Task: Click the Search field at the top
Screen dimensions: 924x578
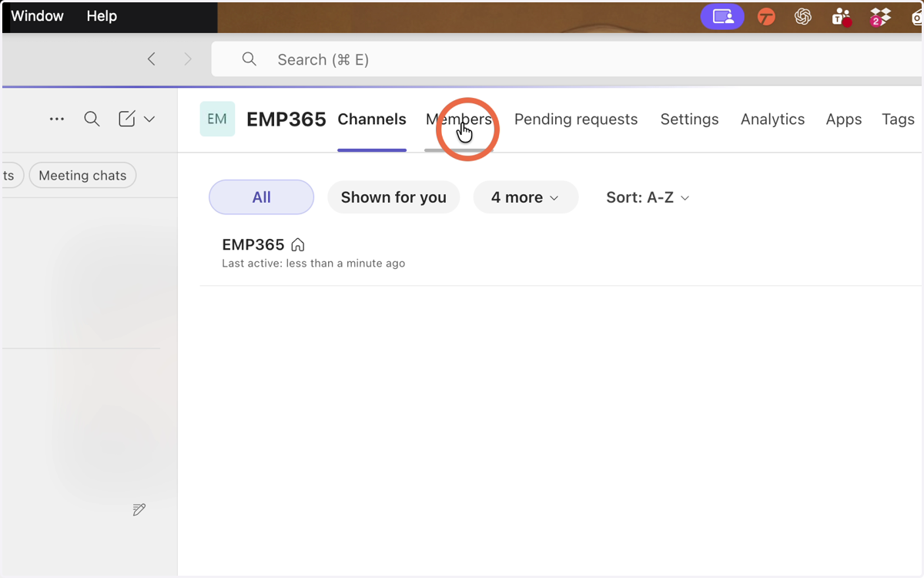Action: [x=567, y=59]
